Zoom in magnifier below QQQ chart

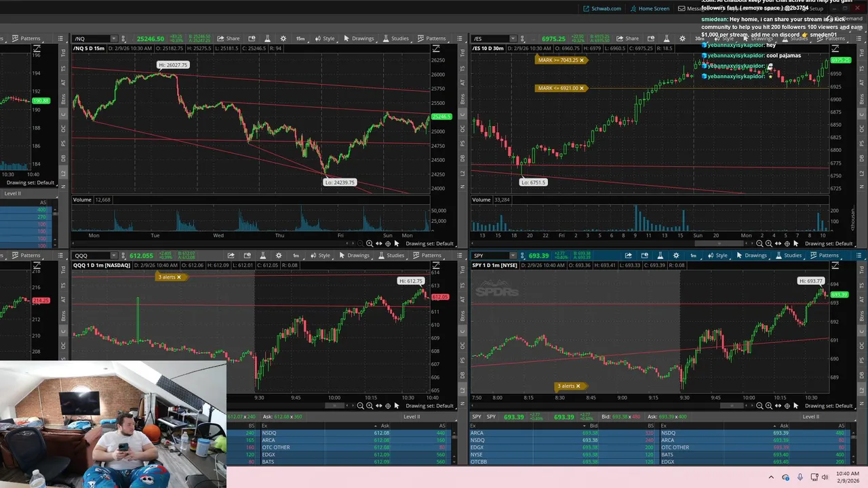point(370,406)
